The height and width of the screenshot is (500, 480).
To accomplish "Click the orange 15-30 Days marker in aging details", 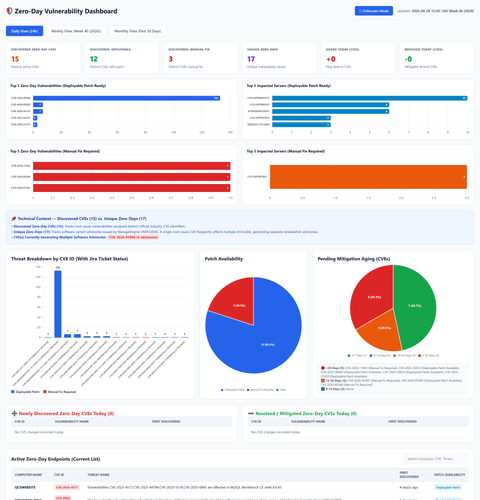I will [x=323, y=380].
